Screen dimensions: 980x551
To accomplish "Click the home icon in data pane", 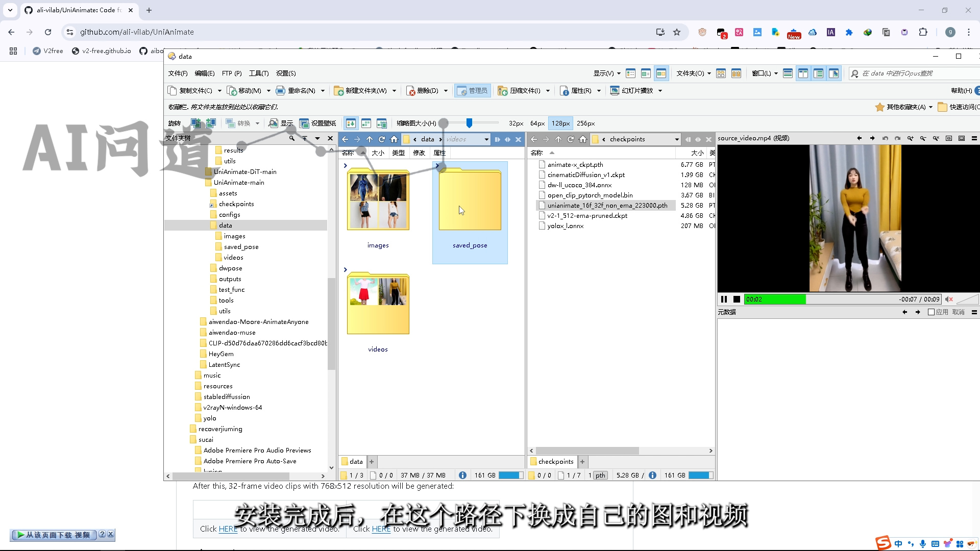I will click(394, 139).
